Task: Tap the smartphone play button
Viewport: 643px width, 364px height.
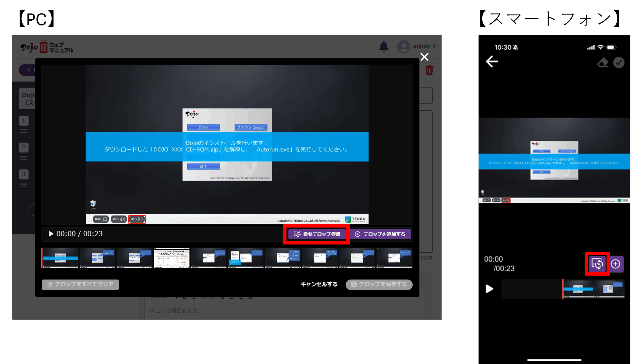Action: point(489,289)
